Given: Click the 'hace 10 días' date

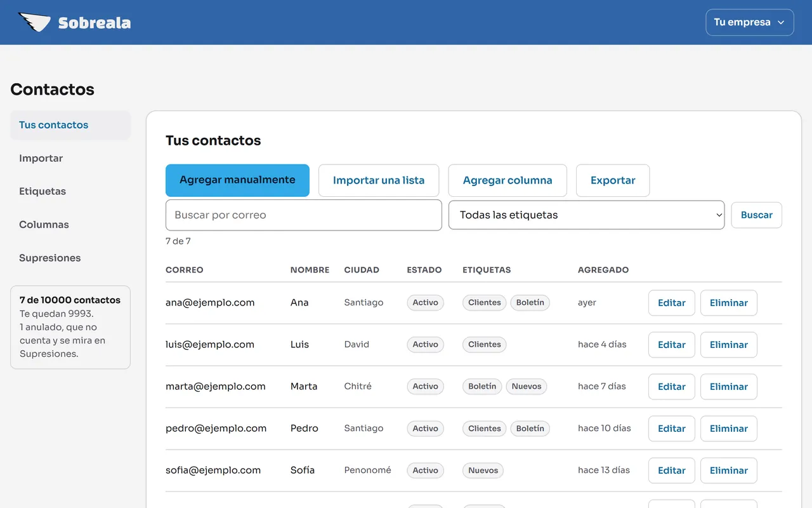Looking at the screenshot, I should 605,428.
